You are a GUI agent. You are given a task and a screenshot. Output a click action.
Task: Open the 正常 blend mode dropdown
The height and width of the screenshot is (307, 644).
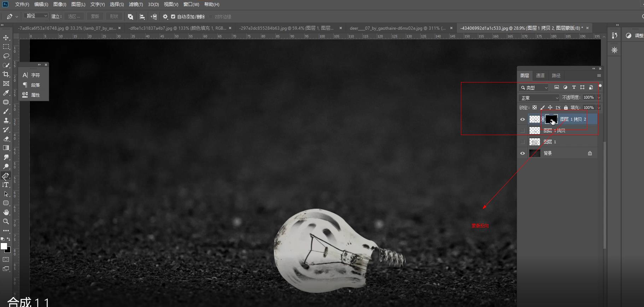pos(539,98)
